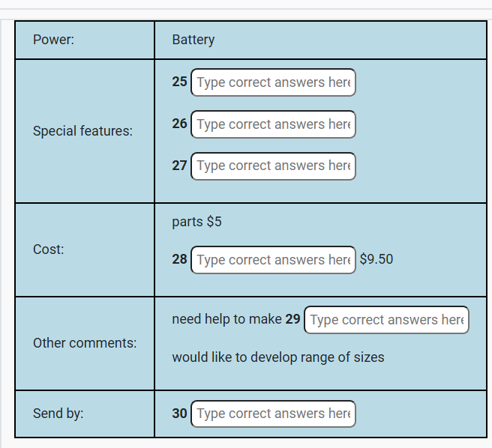Click the bold number 25 label

point(179,82)
